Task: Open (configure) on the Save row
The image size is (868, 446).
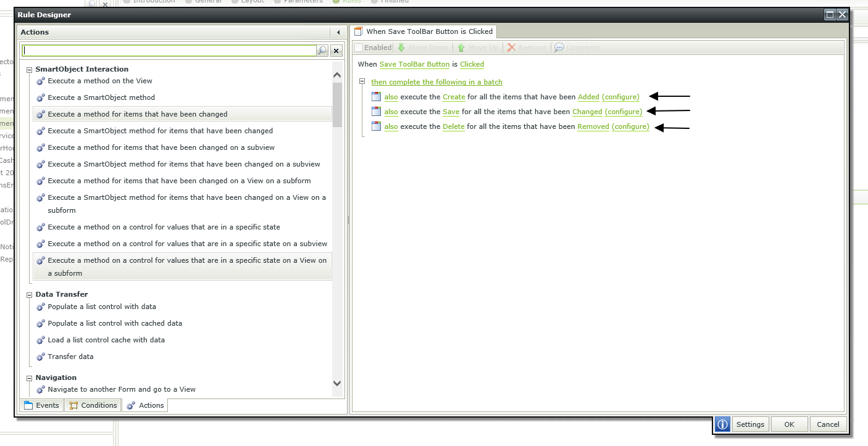Action: point(624,112)
